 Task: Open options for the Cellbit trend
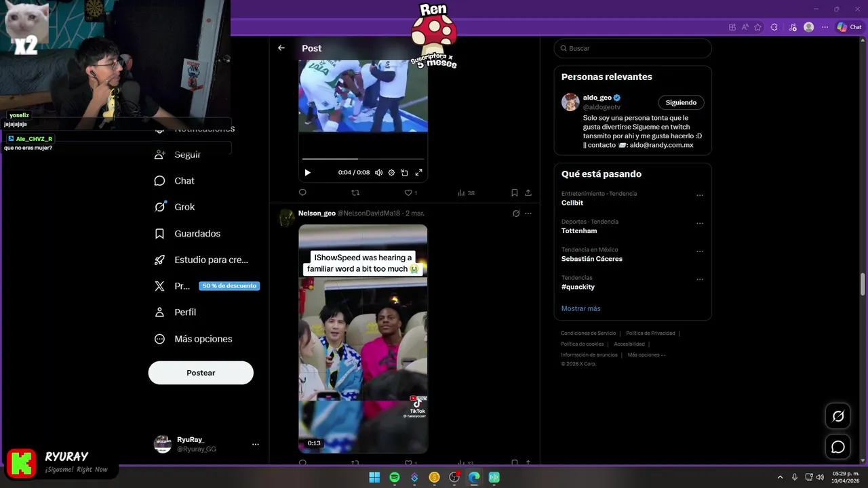pos(700,196)
